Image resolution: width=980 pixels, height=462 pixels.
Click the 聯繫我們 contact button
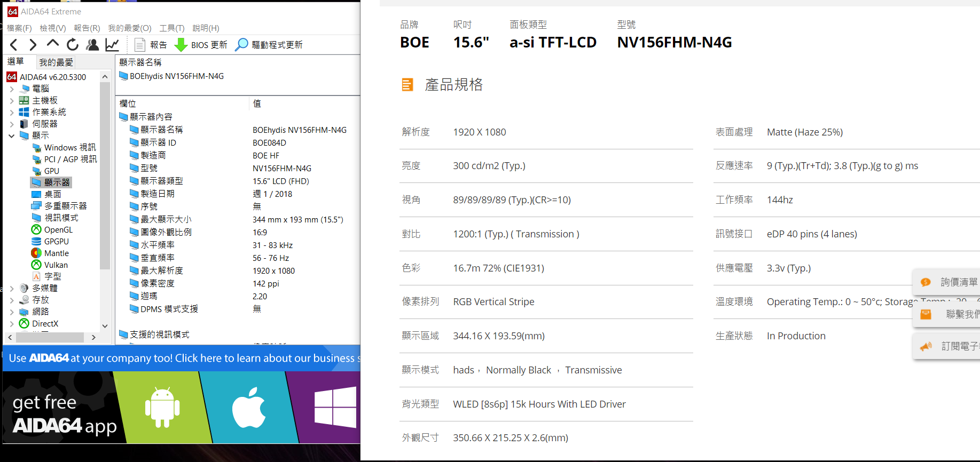click(x=947, y=314)
